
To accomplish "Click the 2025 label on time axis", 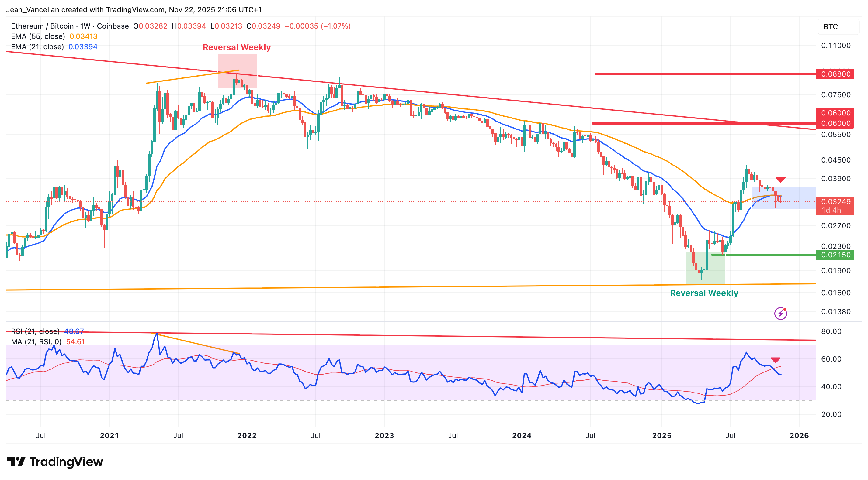I will (x=661, y=436).
